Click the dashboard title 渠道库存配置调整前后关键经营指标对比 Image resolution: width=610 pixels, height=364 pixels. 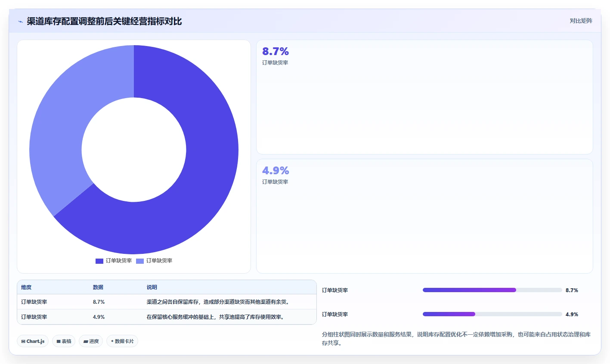[104, 21]
